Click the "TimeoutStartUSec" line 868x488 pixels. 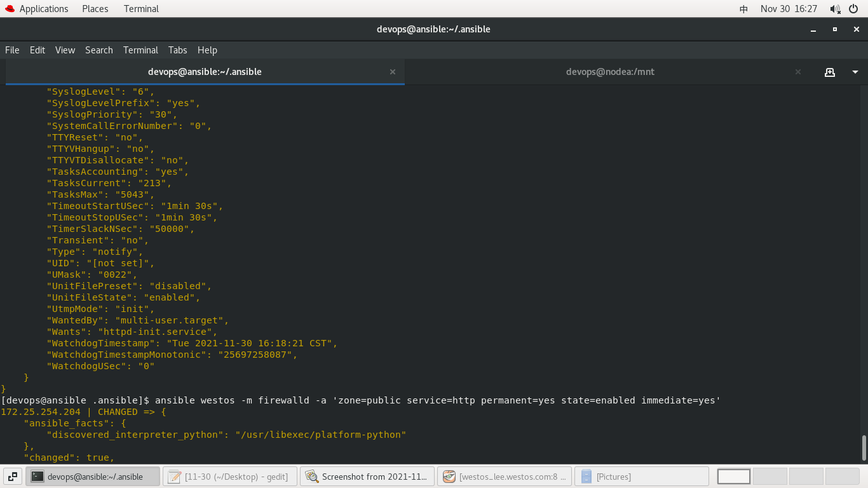tap(135, 206)
